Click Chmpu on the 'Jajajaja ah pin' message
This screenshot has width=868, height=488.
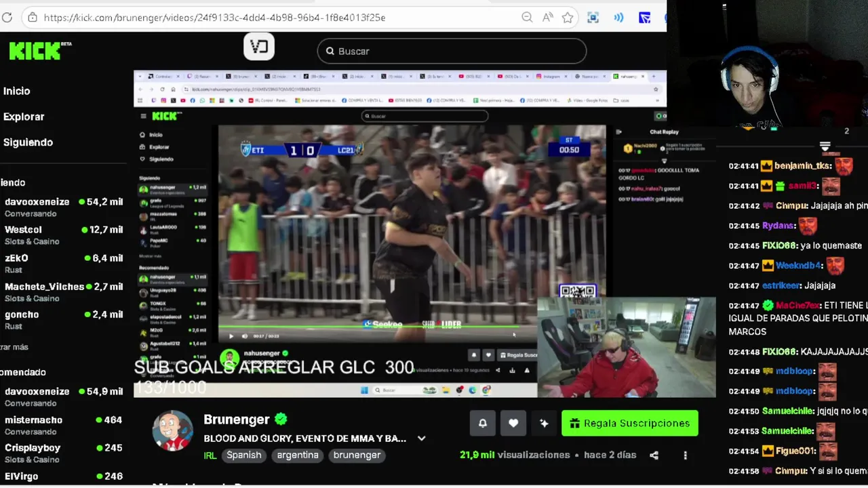point(791,205)
